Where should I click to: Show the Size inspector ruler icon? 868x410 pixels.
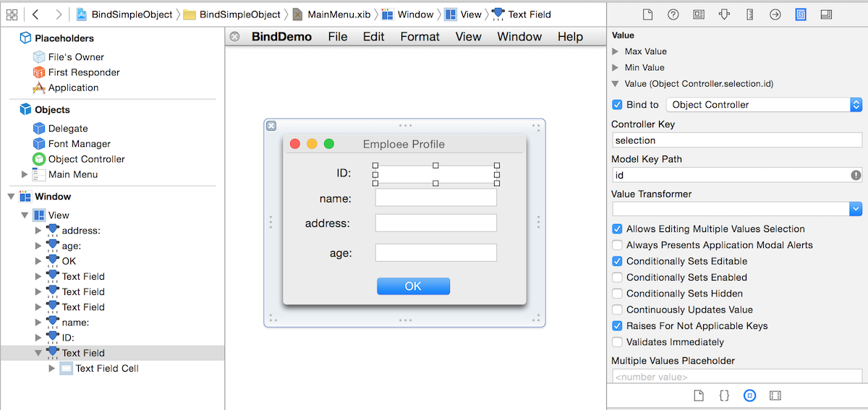click(749, 14)
